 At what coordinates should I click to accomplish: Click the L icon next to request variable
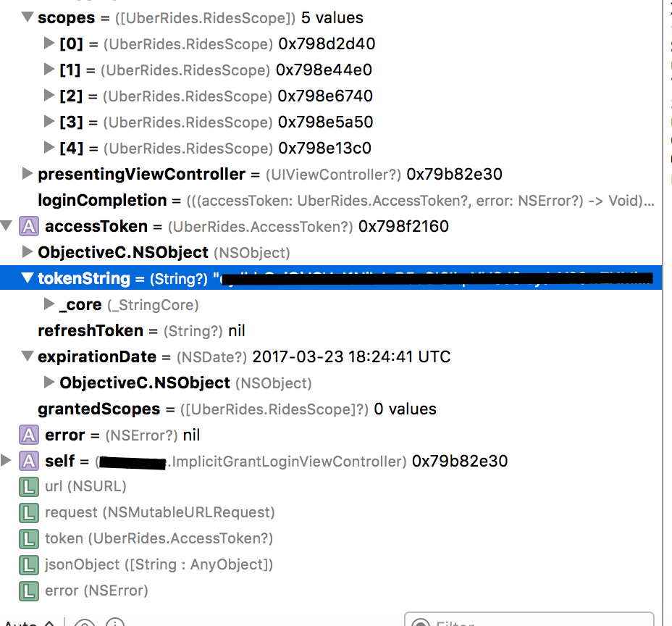30,512
